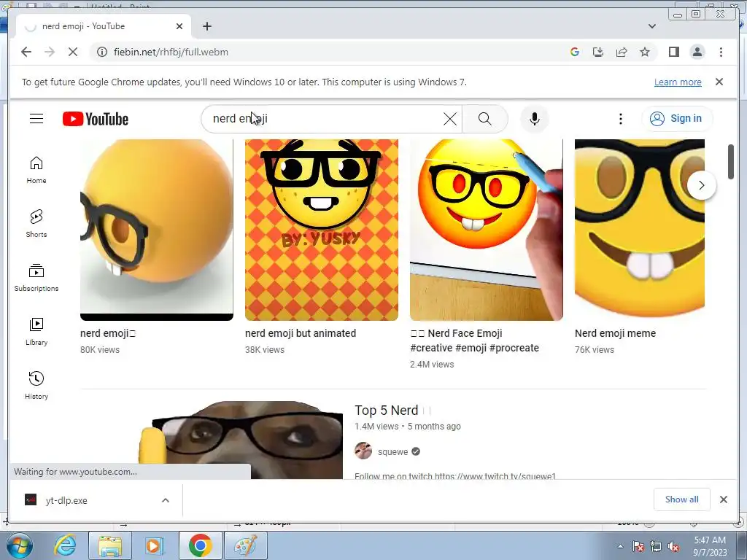
Task: Open the 80K views nerd emoji thumbnail
Action: click(x=157, y=230)
